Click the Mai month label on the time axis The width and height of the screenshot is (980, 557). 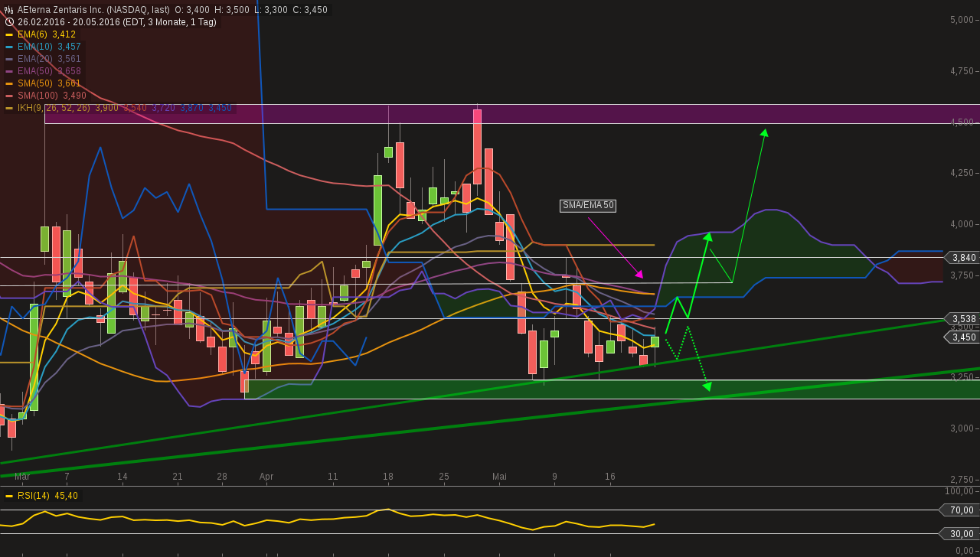coord(499,477)
